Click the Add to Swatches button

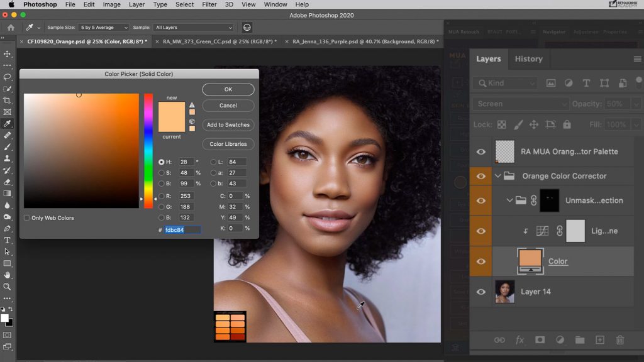(x=228, y=124)
